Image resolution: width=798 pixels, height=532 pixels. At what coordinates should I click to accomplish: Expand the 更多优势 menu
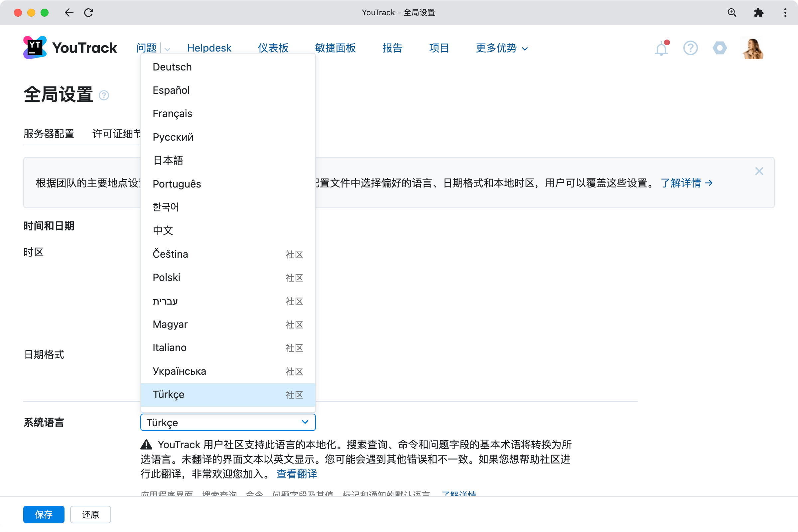coord(501,48)
